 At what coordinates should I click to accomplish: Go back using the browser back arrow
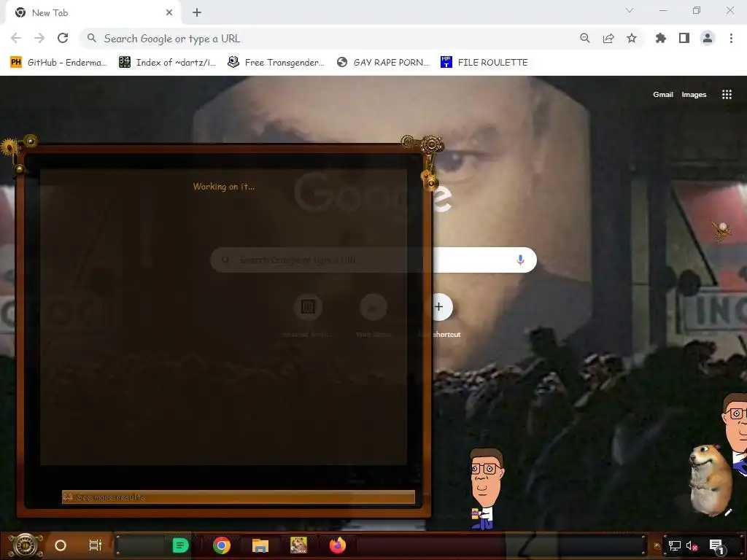[x=16, y=38]
